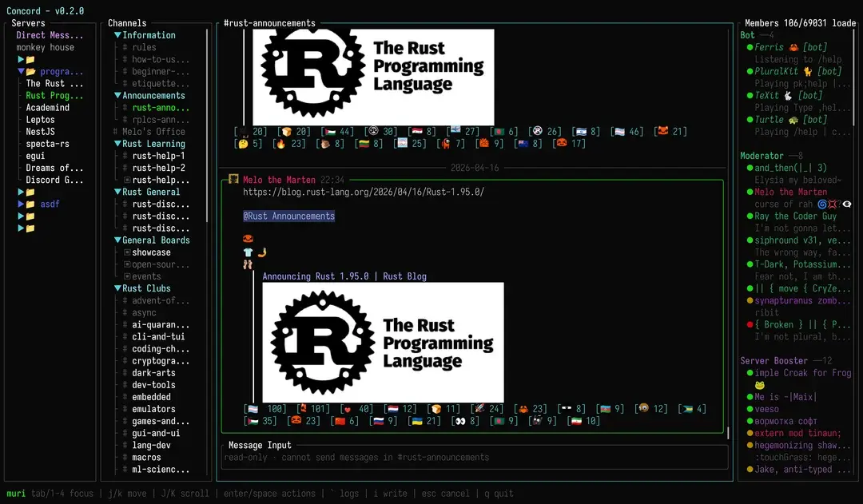This screenshot has height=504, width=863.
Task: Click the green status dot beside Ferris bot
Action: [750, 47]
